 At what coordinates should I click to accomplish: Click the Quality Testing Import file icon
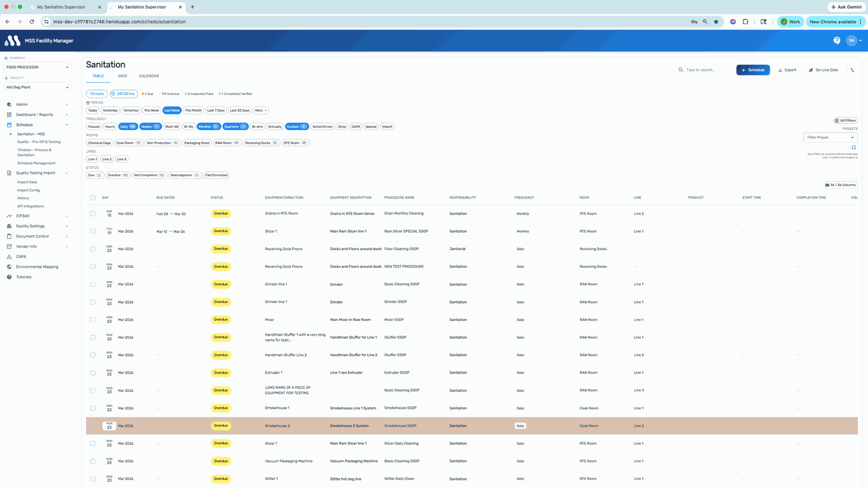click(9, 173)
